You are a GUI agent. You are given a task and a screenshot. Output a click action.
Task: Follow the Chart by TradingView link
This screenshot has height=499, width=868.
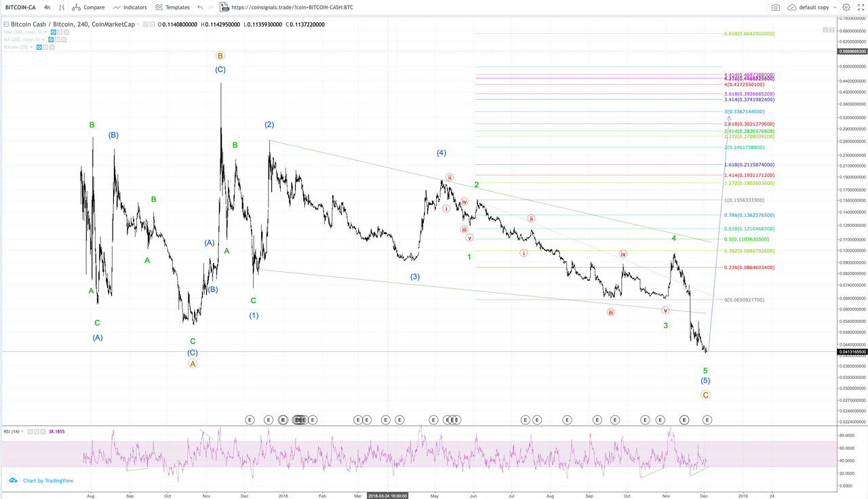click(x=48, y=480)
